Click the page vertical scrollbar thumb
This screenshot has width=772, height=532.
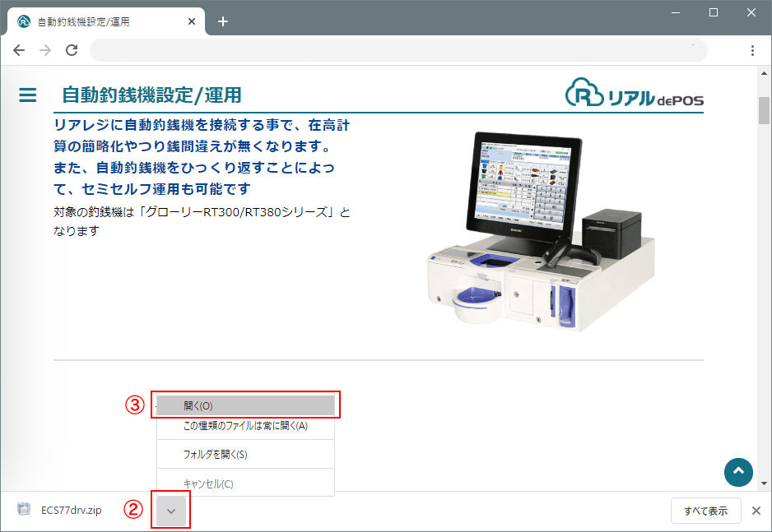tap(764, 110)
